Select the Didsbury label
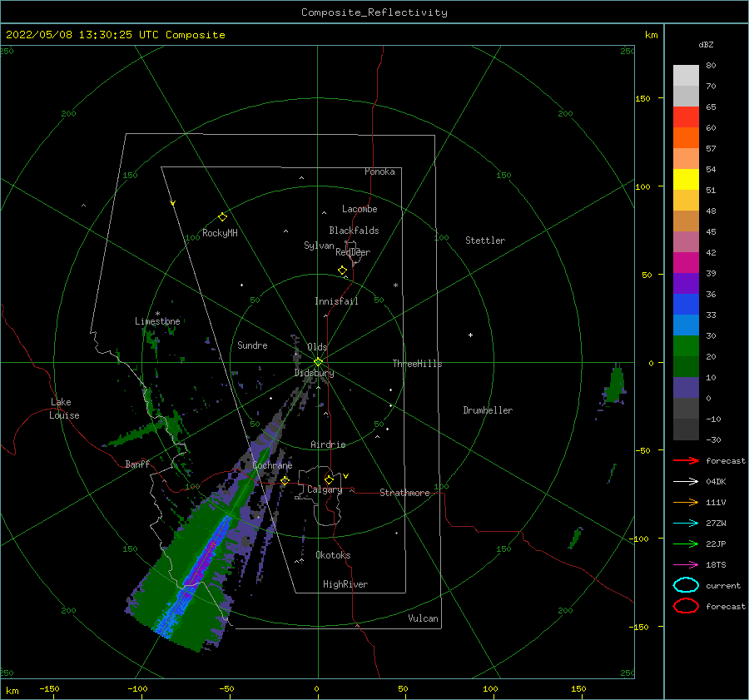 click(315, 373)
